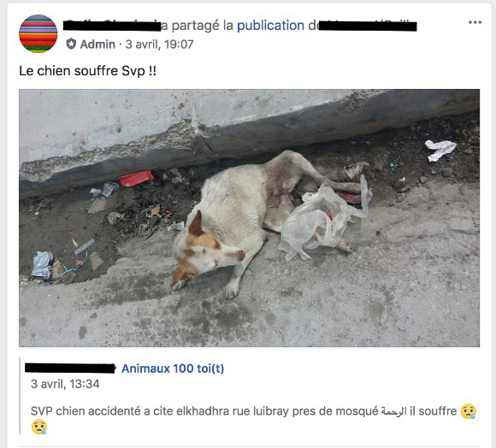
Task: Click the 'a partagé la' text in header
Action: [x=197, y=26]
